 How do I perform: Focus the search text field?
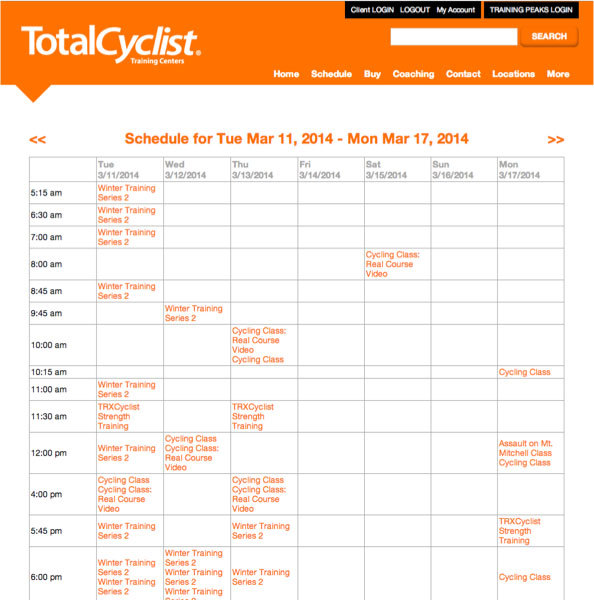[454, 36]
